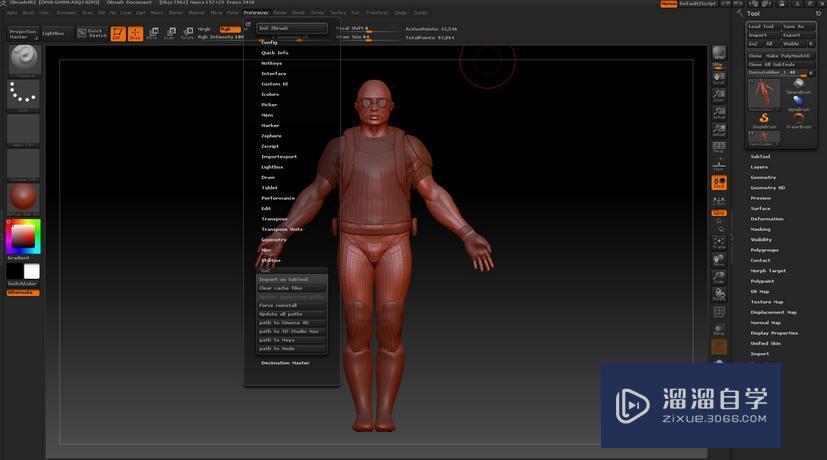Open the Preferences menu
The height and width of the screenshot is (460, 827).
[x=255, y=13]
